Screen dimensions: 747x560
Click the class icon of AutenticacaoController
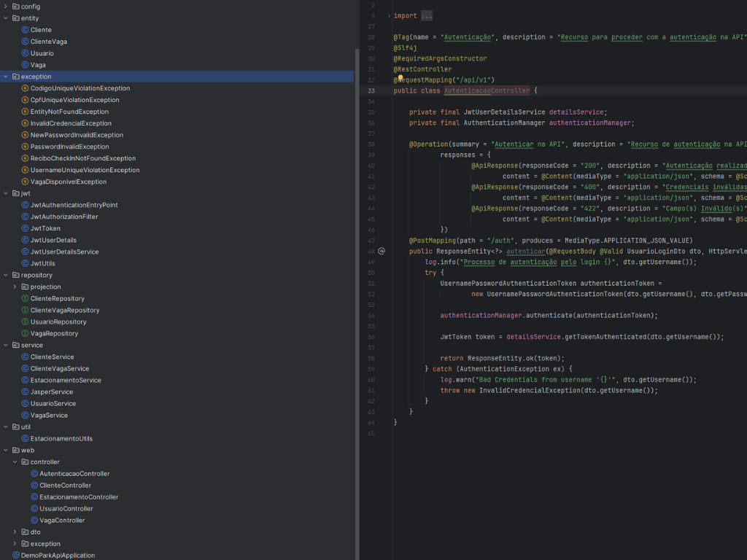pos(34,473)
